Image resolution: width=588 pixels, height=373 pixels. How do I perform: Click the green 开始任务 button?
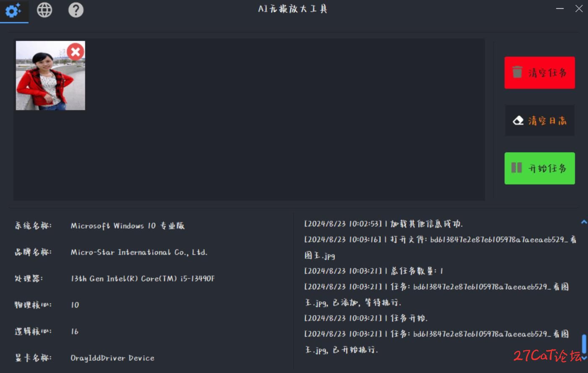[539, 168]
